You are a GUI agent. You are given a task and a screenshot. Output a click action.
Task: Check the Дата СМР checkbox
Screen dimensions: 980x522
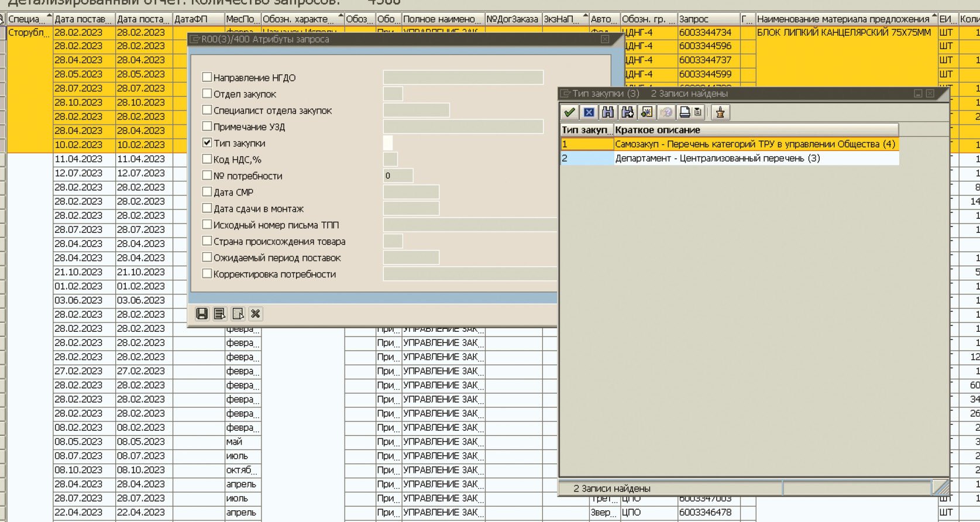coord(207,192)
